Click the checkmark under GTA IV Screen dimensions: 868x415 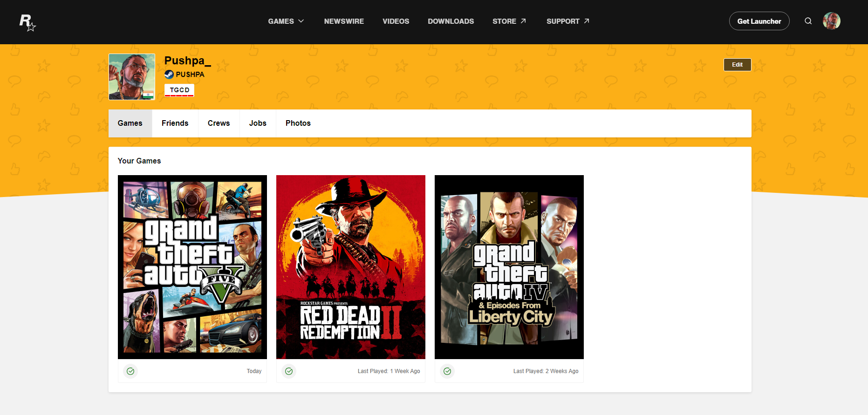point(447,371)
